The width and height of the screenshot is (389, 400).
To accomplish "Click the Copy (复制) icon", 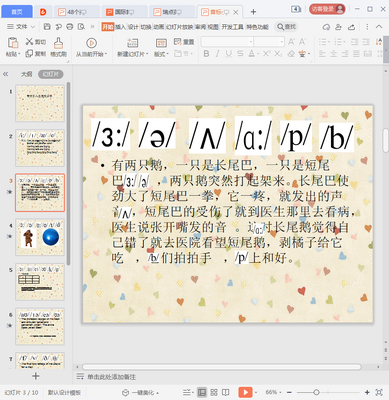I will pos(29,53).
